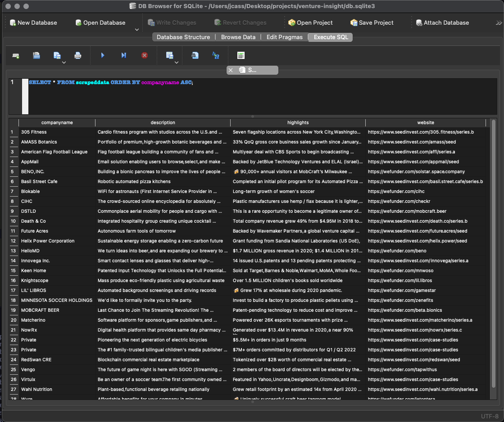The image size is (504, 422).
Task: Select the 'MOBCRAFT BEER' cell
Action: [57, 310]
